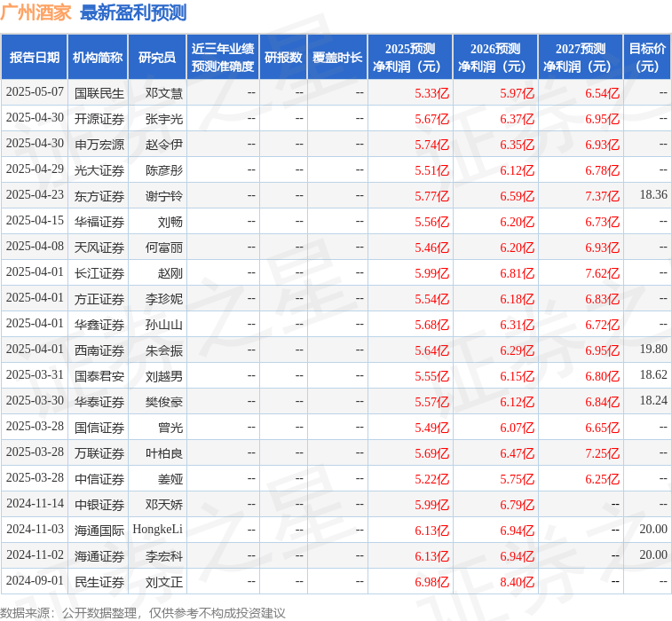This screenshot has height=621, width=672.
Task: Click analyst name HongkeLi
Action: pyautogui.click(x=157, y=530)
